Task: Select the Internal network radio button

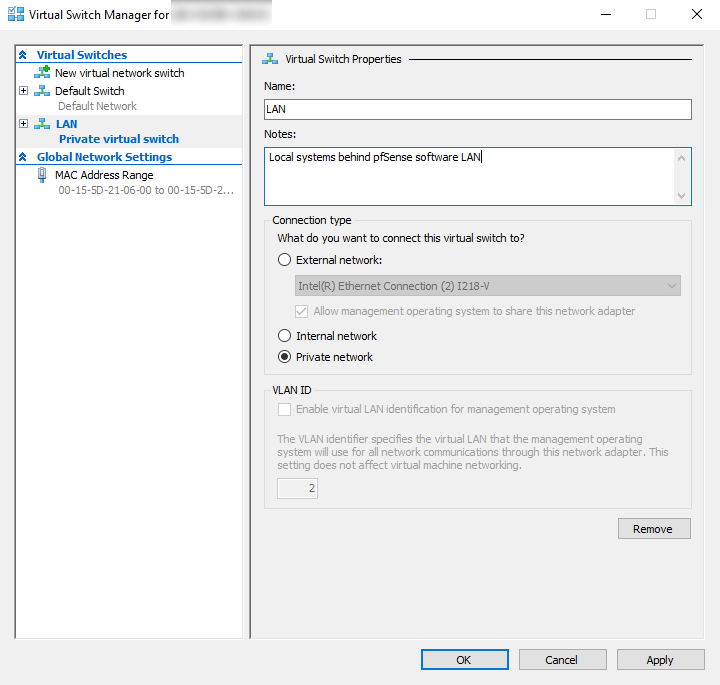Action: tap(285, 336)
